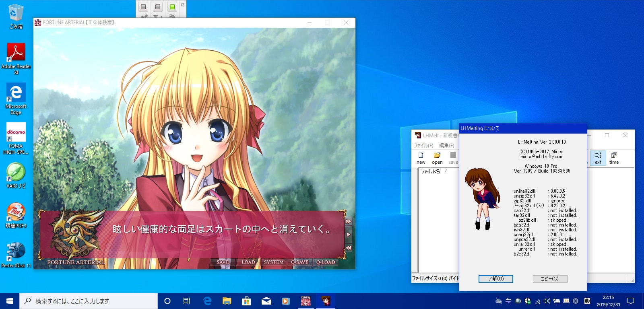This screenshot has height=309, width=644.
Task: Open the Recycle Bin desktop icon
Action: (16, 16)
